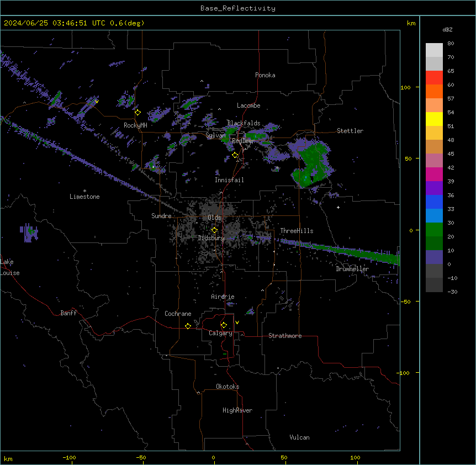
Task: Click the 65 value in the dBZ legend
Action: [451, 71]
